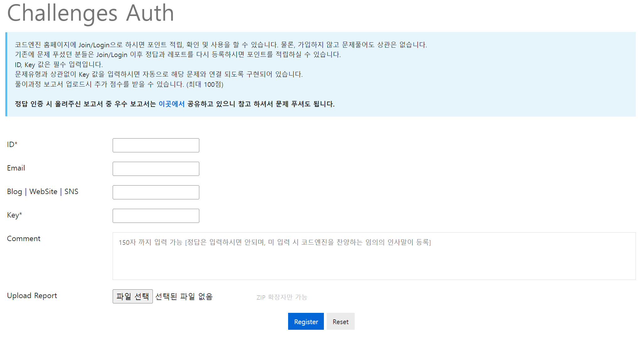Click the Challenges Auth page heading
644x342 pixels.
90,13
